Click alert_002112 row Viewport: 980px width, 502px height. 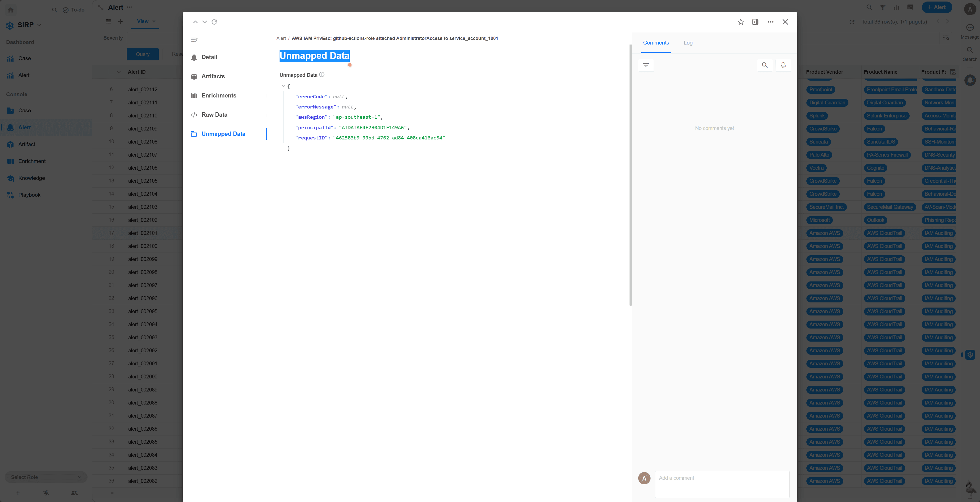(x=143, y=90)
